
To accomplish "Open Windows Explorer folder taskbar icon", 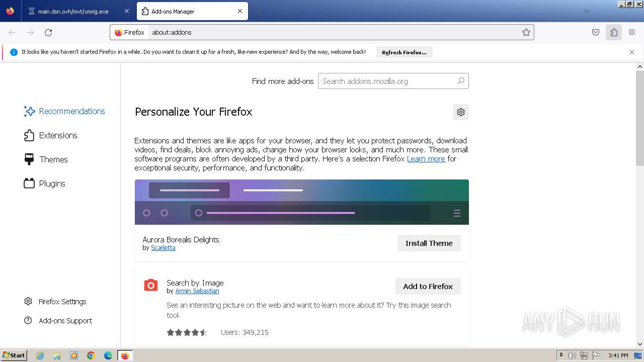I will pyautogui.click(x=57, y=355).
